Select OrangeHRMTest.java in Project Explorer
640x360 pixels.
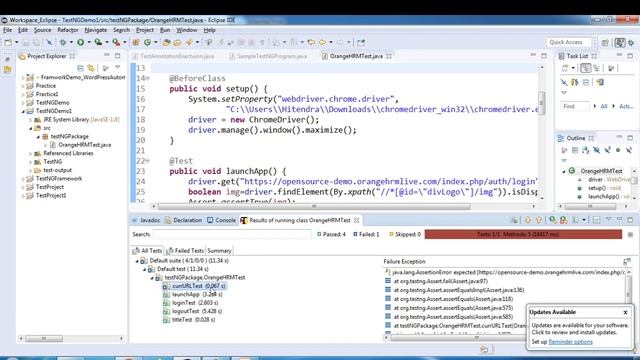tap(80, 145)
